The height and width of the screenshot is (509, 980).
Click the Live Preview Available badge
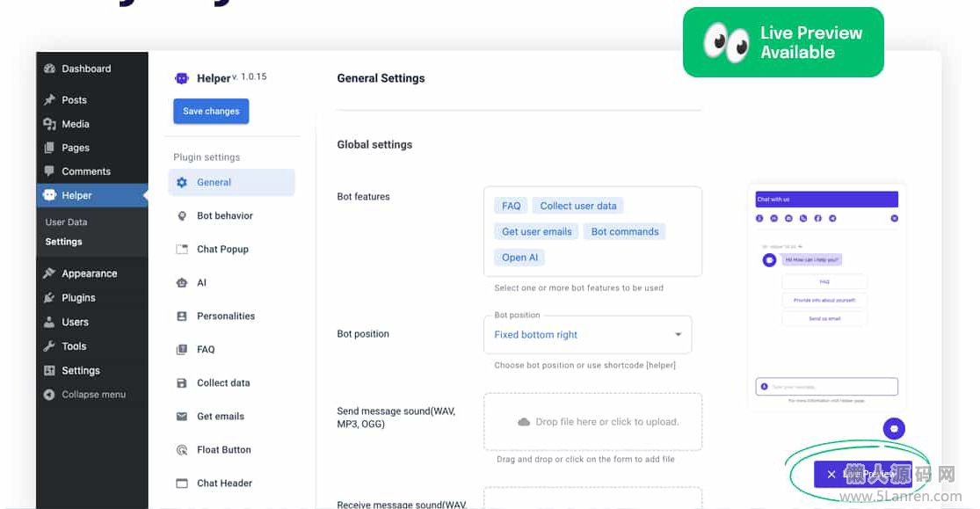click(x=783, y=42)
